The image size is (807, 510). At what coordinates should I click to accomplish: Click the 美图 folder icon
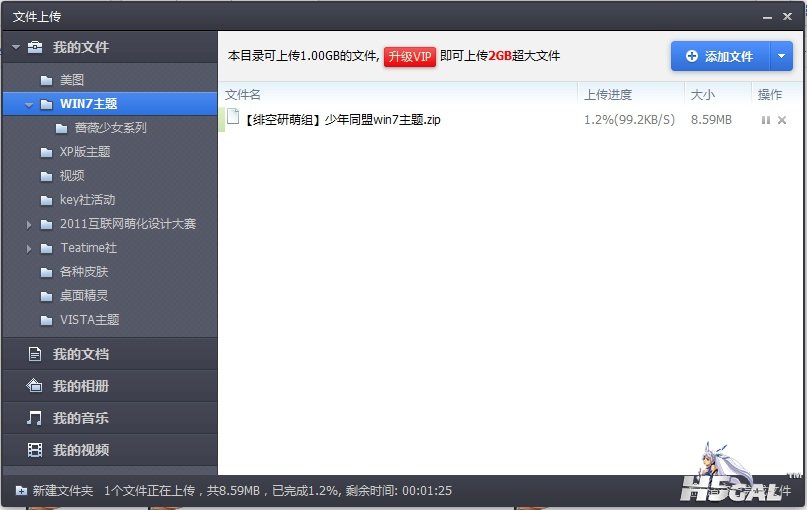point(46,80)
